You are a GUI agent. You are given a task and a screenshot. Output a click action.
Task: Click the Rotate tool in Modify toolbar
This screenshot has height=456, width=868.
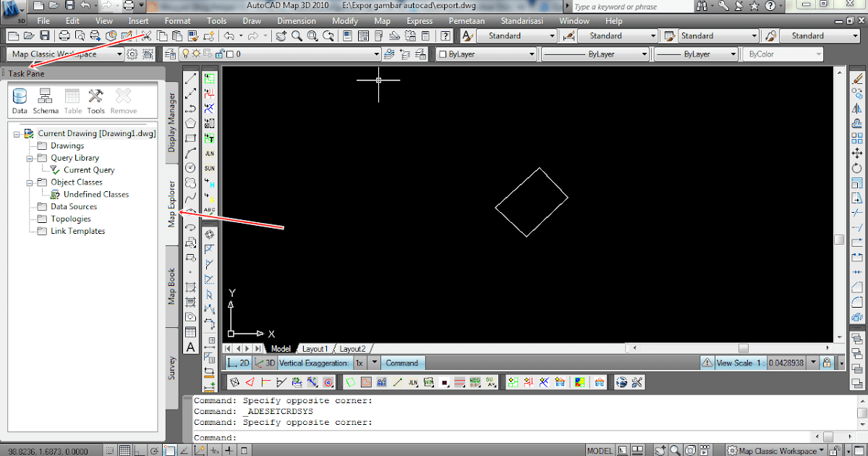tap(858, 168)
